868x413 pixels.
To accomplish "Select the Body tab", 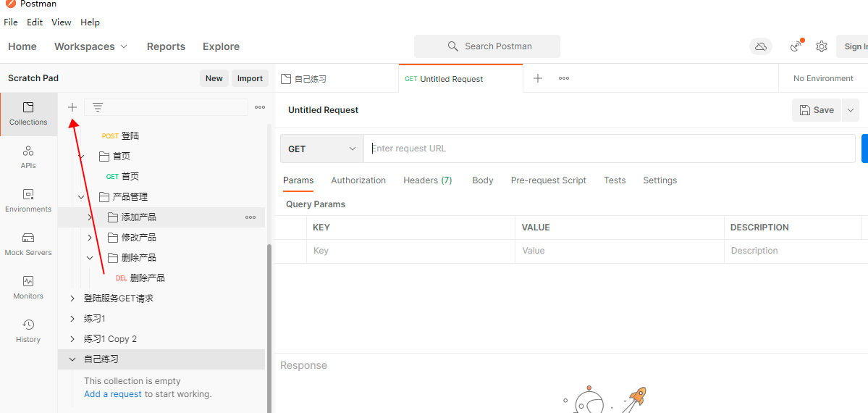I will coord(483,180).
